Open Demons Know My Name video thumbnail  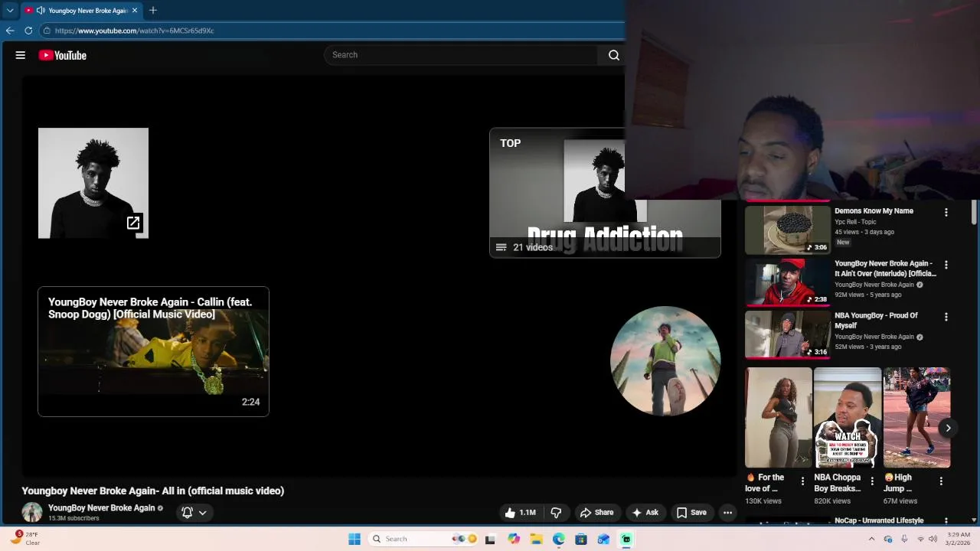(788, 230)
